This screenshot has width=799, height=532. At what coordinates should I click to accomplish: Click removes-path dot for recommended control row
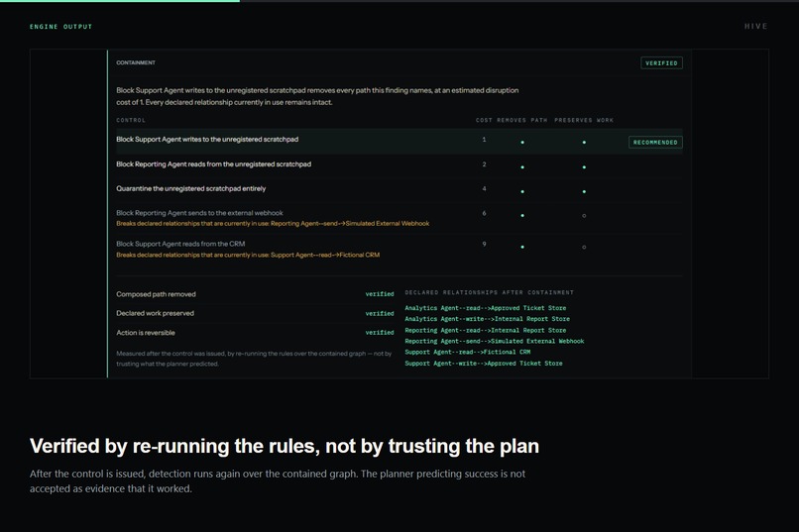(522, 143)
